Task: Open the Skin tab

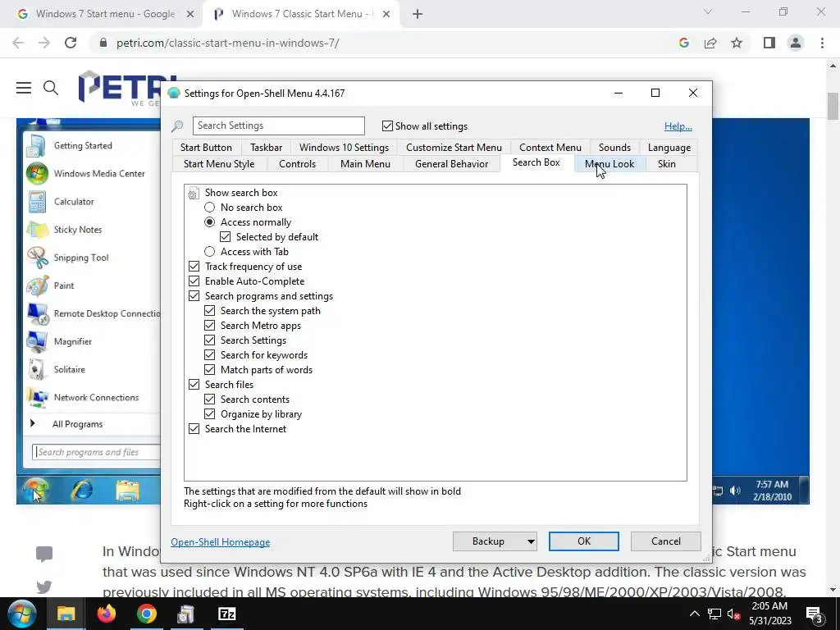Action: point(666,164)
